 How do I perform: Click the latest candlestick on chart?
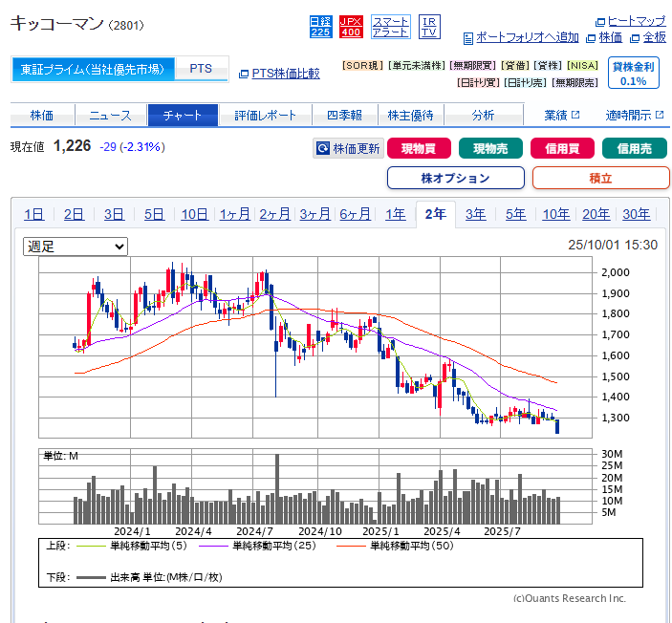tap(557, 426)
